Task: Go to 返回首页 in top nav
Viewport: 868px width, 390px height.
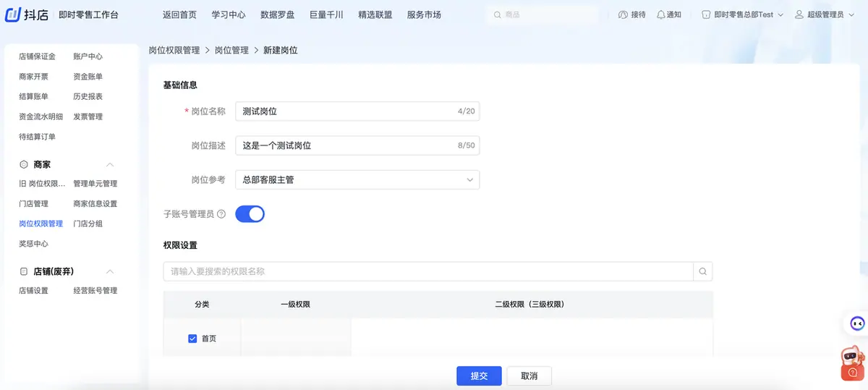Action: 179,14
